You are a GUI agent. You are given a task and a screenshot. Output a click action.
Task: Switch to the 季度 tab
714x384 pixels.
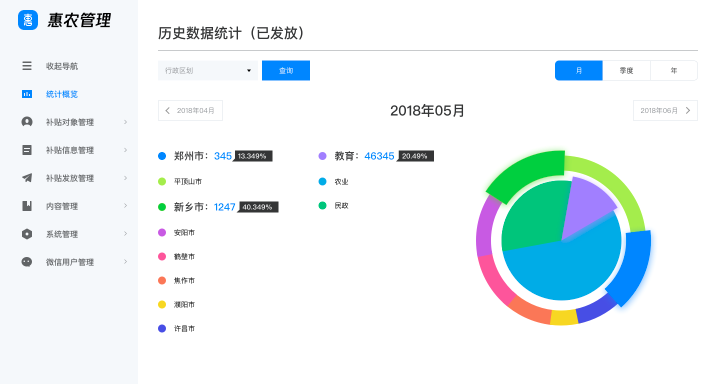[x=627, y=71]
